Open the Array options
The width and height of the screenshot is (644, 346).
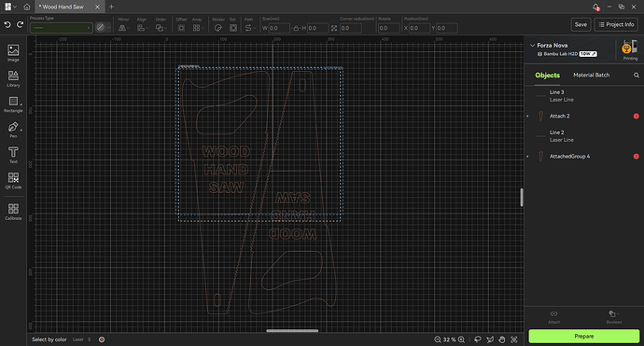pyautogui.click(x=198, y=28)
